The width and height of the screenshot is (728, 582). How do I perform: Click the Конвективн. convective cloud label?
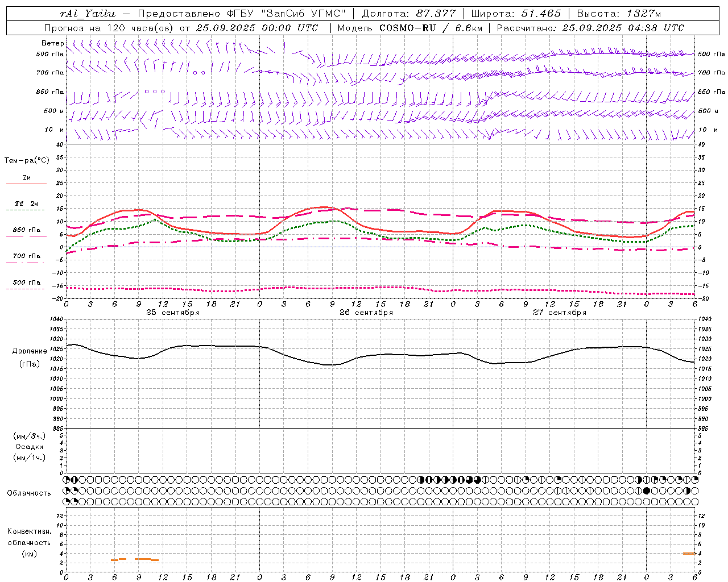pyautogui.click(x=29, y=531)
